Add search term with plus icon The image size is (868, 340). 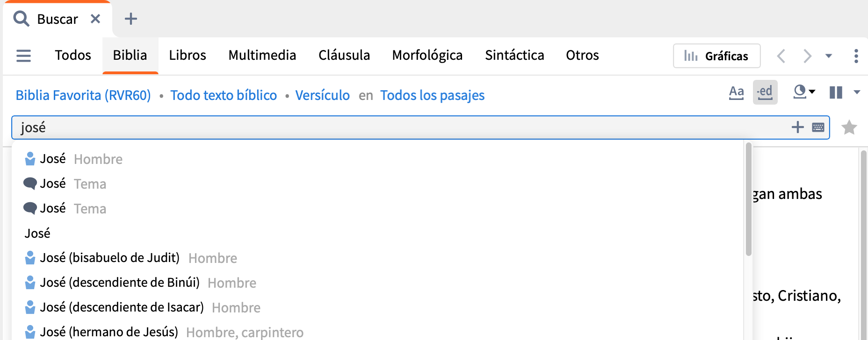(x=797, y=127)
